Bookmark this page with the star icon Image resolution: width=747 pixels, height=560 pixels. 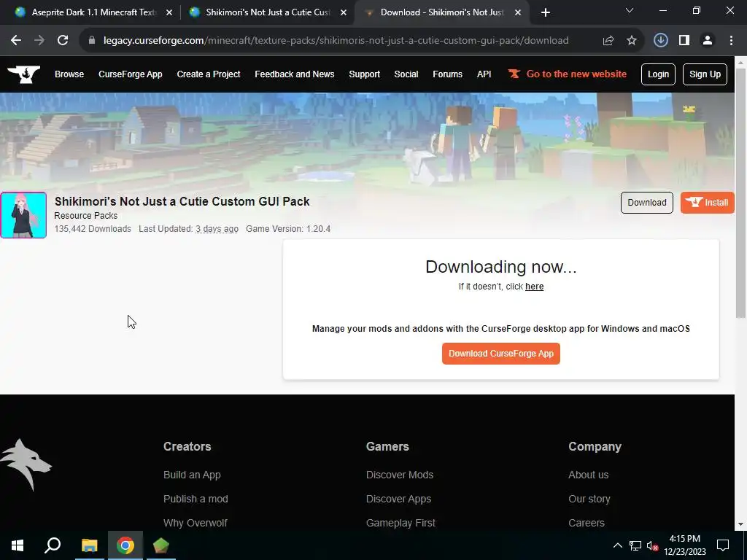pos(632,41)
